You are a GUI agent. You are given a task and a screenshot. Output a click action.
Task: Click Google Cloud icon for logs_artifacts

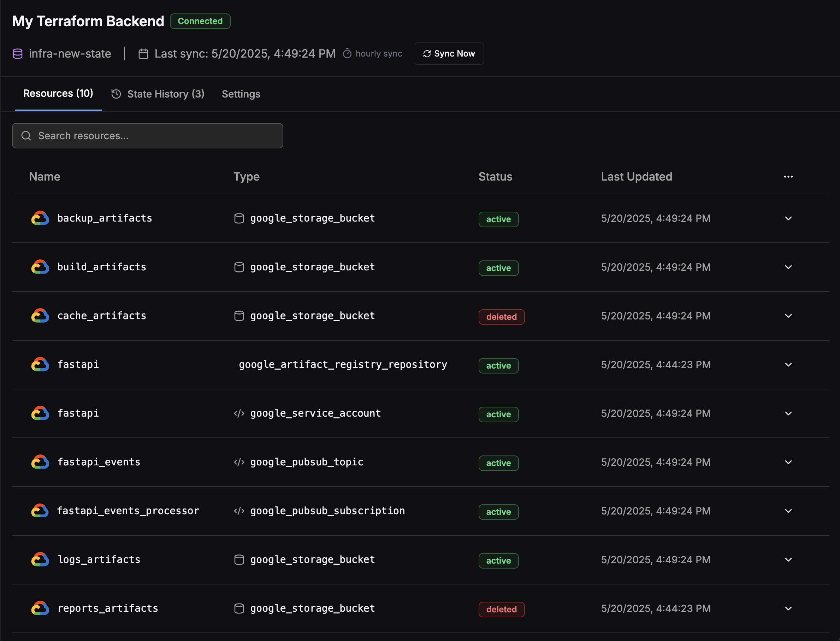point(40,560)
